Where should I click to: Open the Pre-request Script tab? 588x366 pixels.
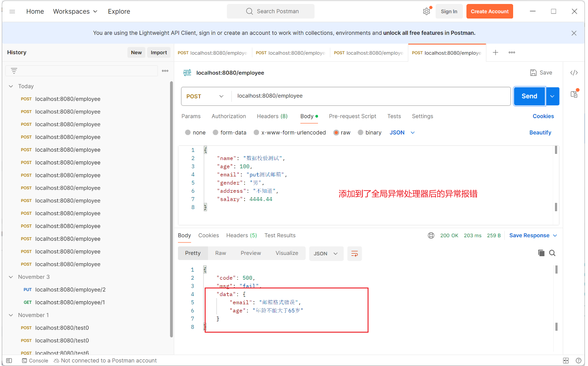click(x=352, y=116)
